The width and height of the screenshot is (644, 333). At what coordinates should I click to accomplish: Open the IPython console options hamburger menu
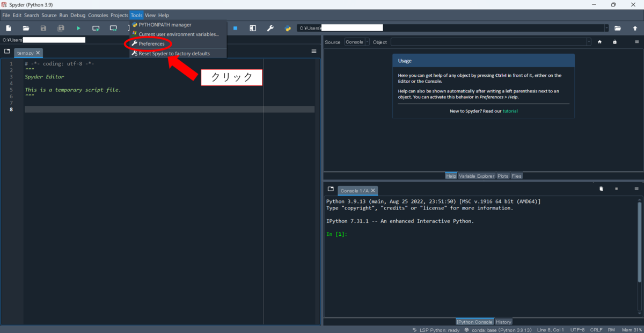[636, 189]
